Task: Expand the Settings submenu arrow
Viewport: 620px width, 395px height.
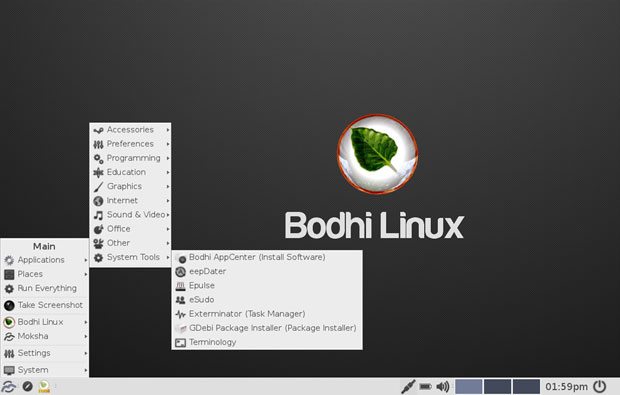Action: click(x=86, y=353)
